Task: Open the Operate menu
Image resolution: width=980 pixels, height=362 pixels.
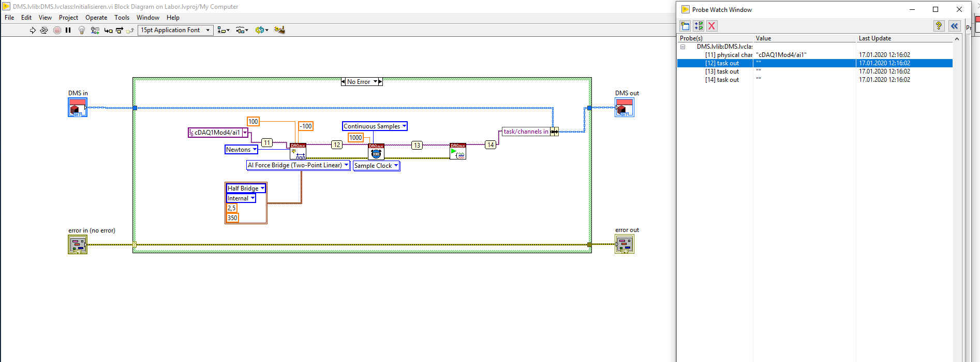Action: click(96, 18)
